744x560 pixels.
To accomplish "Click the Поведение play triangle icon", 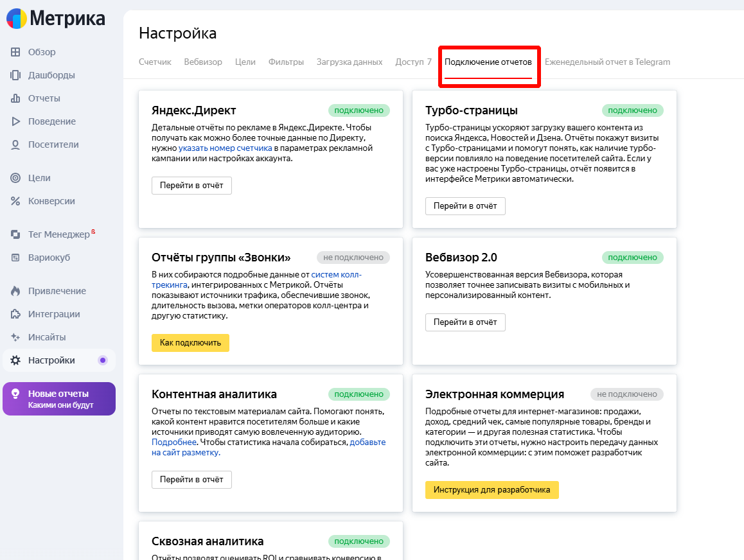I will (x=15, y=121).
